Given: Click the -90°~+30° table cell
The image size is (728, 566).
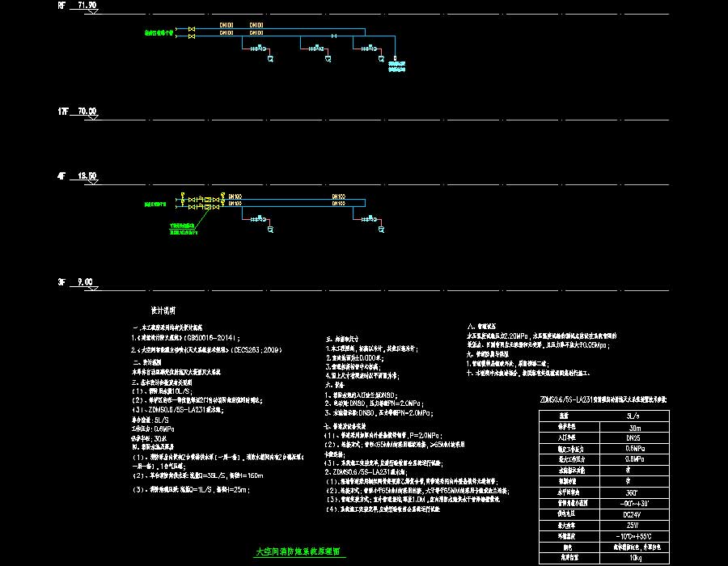Looking at the screenshot, I should tap(634, 504).
